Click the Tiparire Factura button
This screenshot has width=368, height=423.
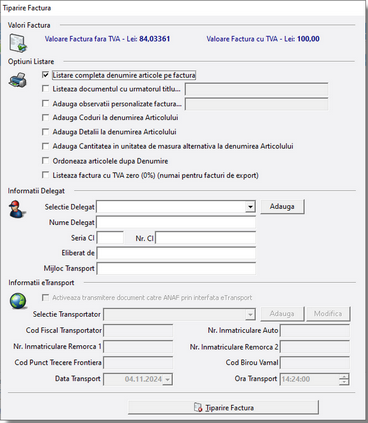pos(223,408)
